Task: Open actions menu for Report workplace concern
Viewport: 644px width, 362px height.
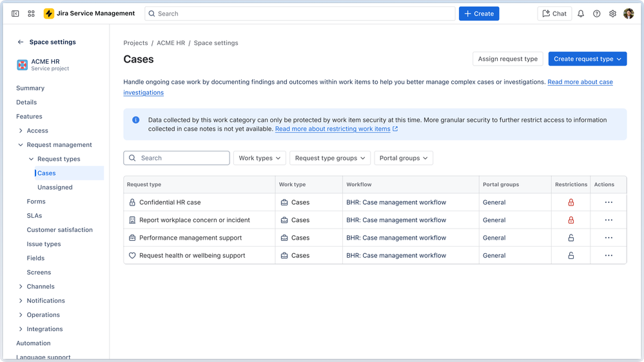Action: [609, 220]
